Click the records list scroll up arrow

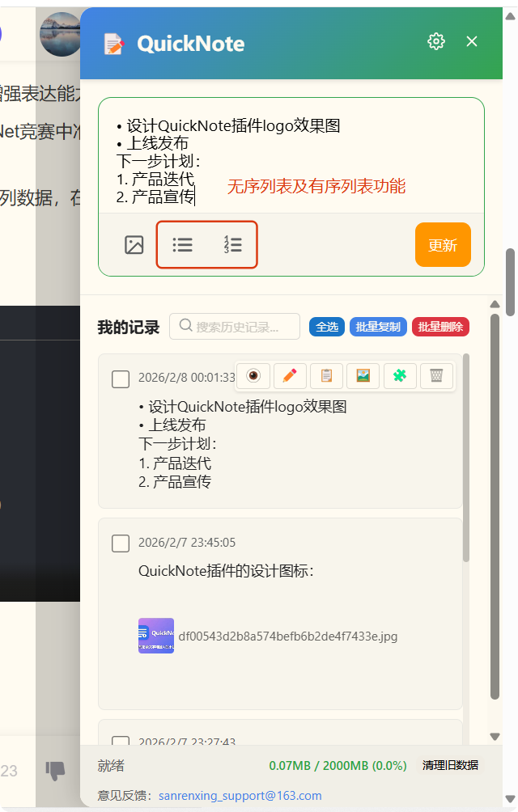[x=495, y=304]
